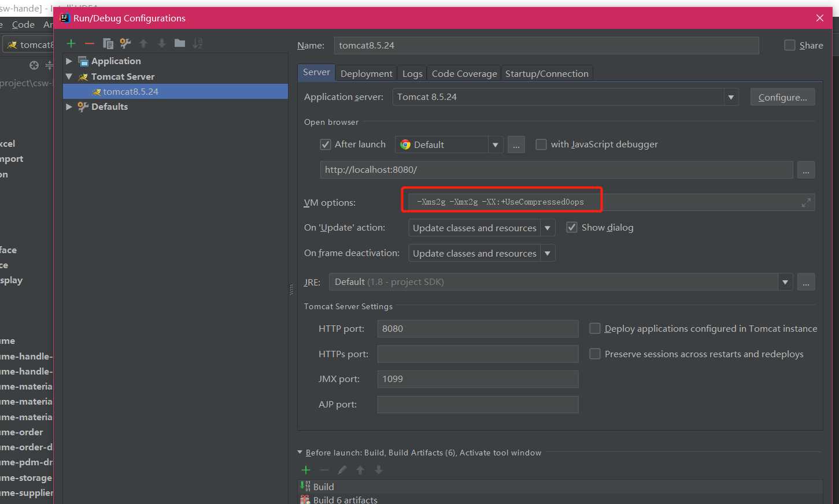Select tomcat8.5.24 configuration in tree
839x504 pixels.
click(175, 91)
